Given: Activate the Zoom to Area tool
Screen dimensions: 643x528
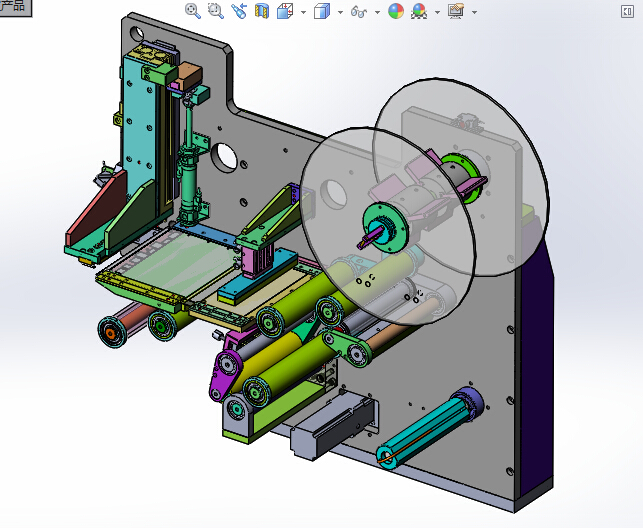Looking at the screenshot, I should pyautogui.click(x=216, y=11).
